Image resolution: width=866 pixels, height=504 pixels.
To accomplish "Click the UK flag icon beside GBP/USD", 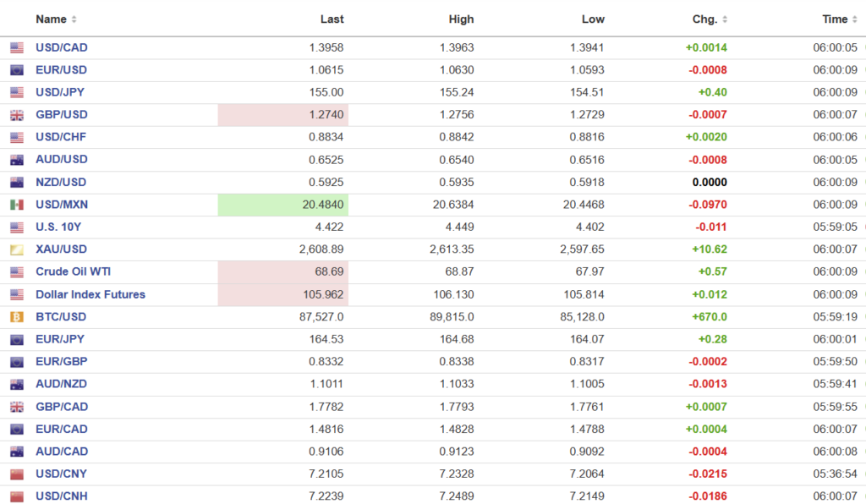I will coord(17,115).
